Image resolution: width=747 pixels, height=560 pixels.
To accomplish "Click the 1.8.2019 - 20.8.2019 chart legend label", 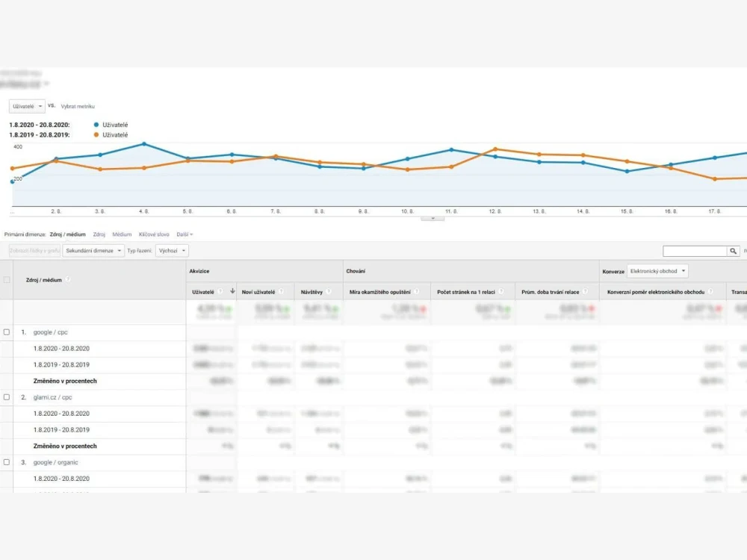I will [40, 134].
